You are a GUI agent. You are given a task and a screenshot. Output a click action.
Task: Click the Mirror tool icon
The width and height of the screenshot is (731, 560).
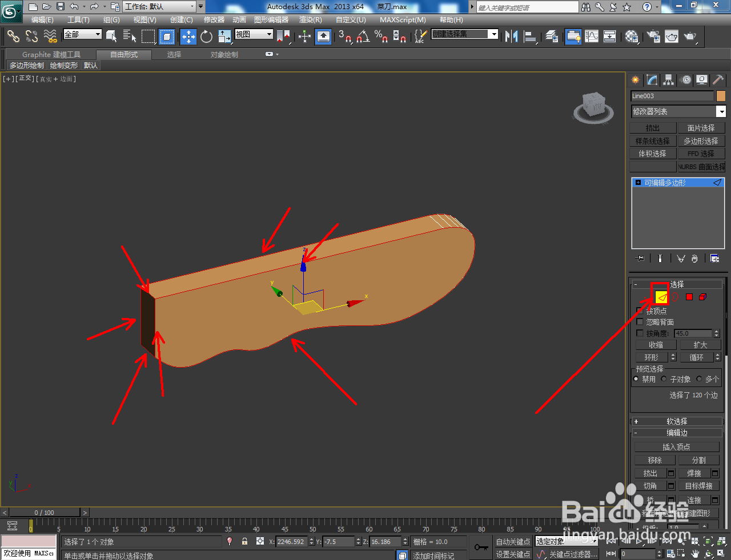(x=512, y=37)
